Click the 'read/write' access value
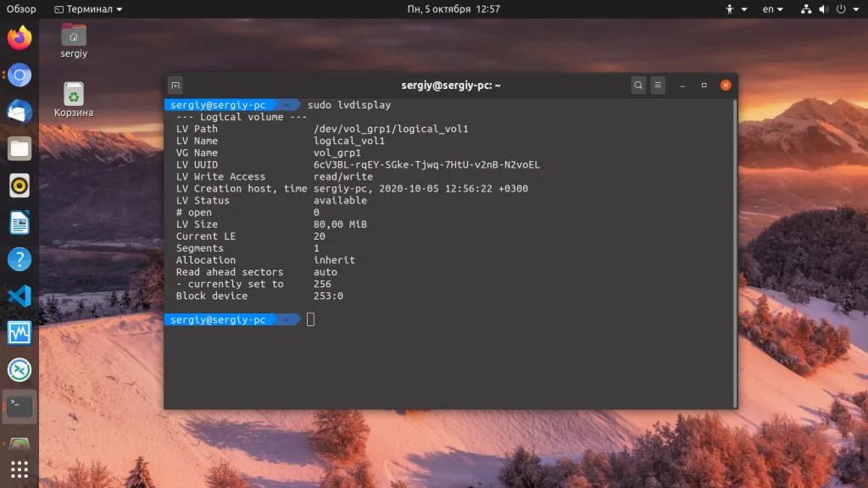The width and height of the screenshot is (868, 488). pyautogui.click(x=343, y=176)
